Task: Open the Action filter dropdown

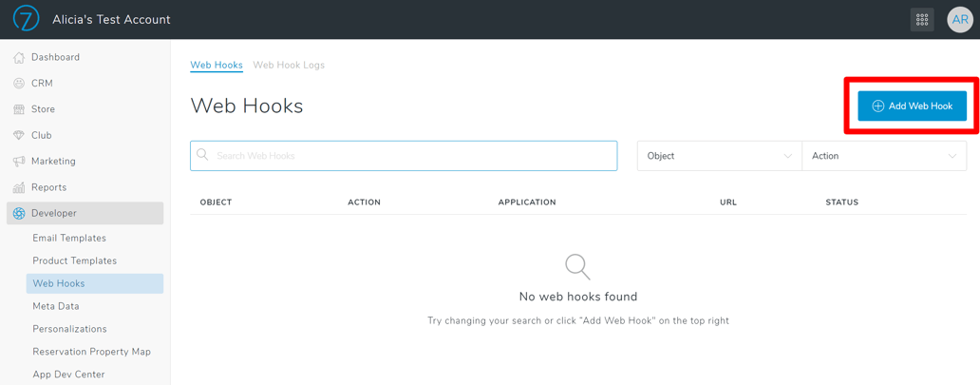Action: (884, 156)
